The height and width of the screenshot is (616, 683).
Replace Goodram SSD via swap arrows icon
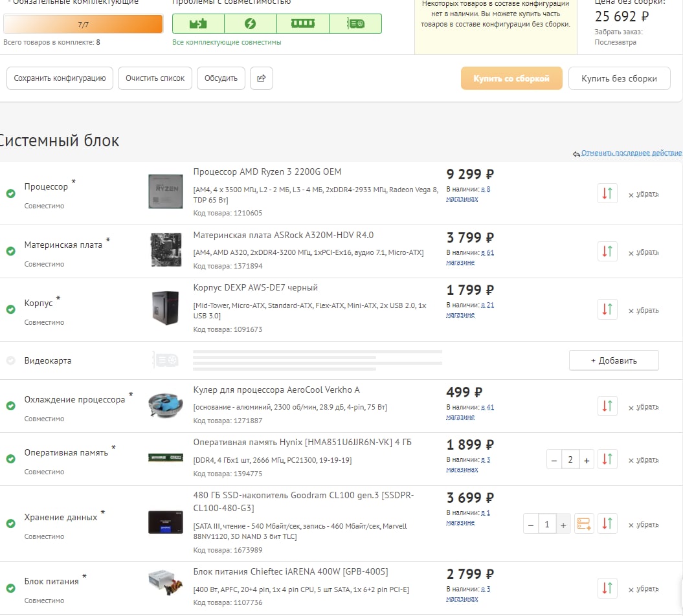coord(607,523)
